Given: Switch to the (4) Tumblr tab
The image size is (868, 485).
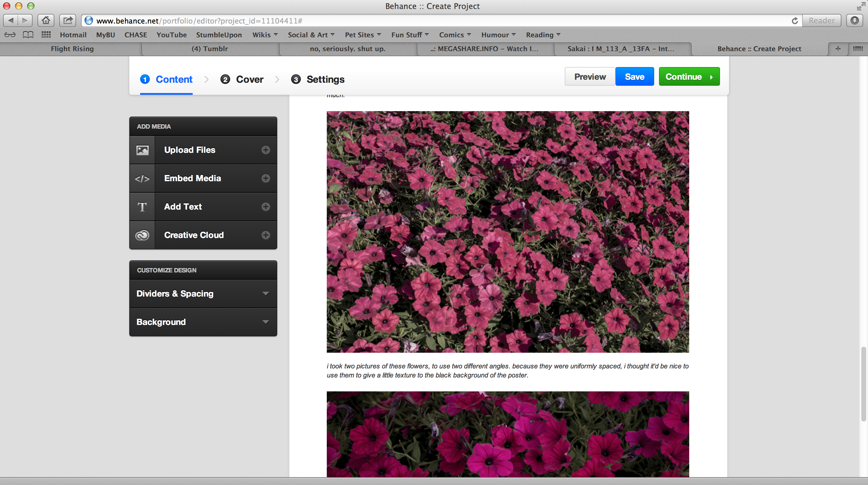Looking at the screenshot, I should (210, 49).
